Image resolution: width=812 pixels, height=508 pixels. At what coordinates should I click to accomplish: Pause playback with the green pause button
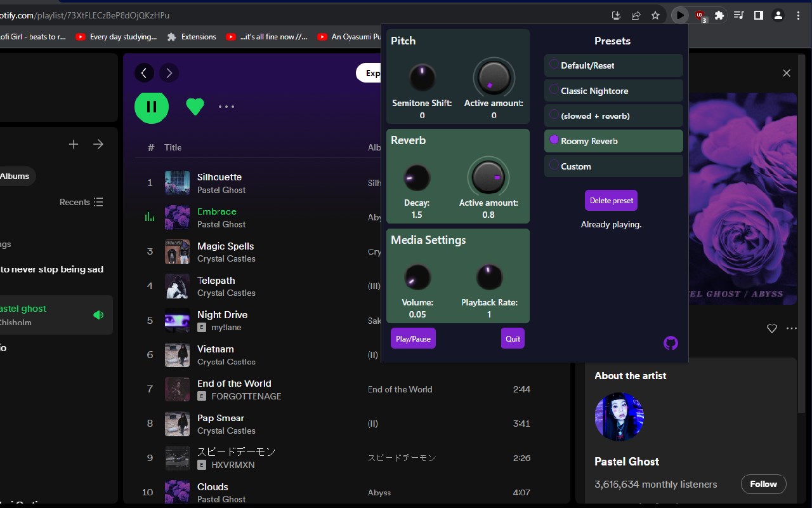[x=152, y=107]
